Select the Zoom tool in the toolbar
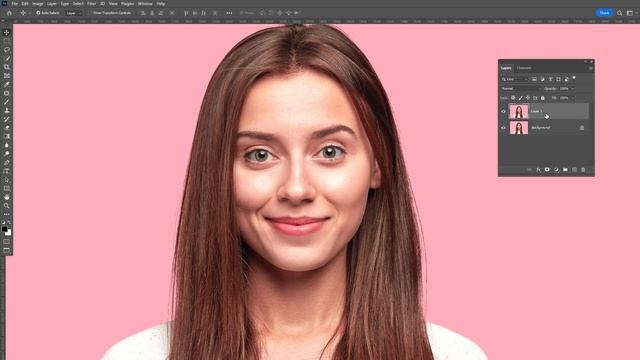 point(7,206)
